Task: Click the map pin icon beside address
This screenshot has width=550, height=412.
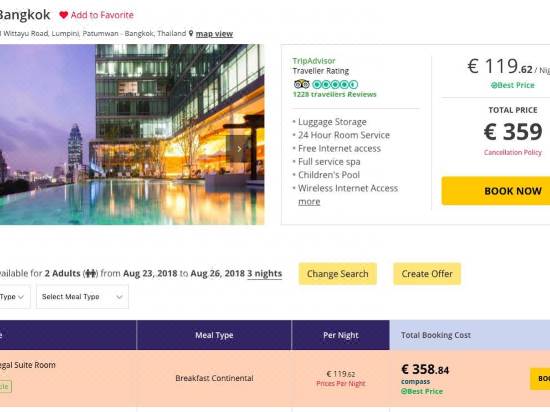Action: point(191,33)
